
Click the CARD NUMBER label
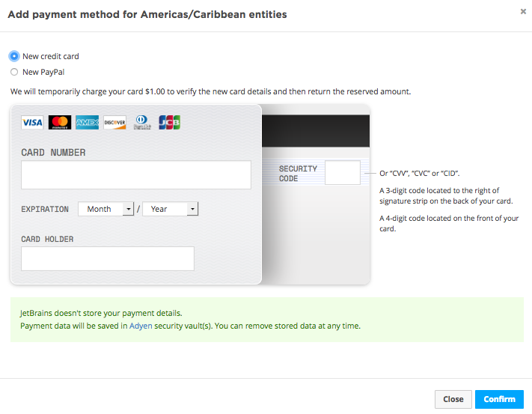pos(53,153)
